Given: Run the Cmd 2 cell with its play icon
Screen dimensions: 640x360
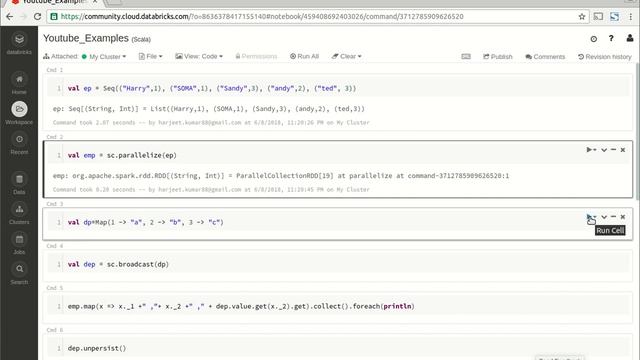Looking at the screenshot, I should coord(591,150).
